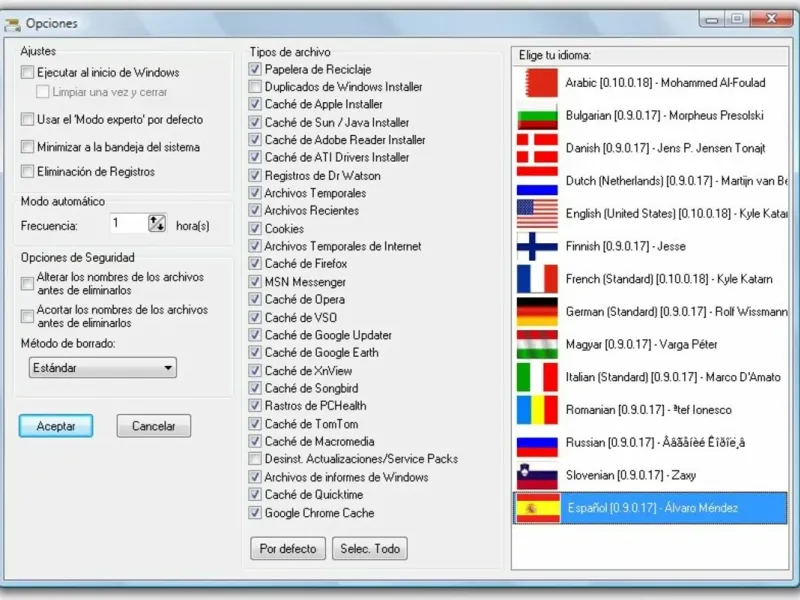Uncheck the Cookies checkbox
This screenshot has width=800, height=600.
255,228
